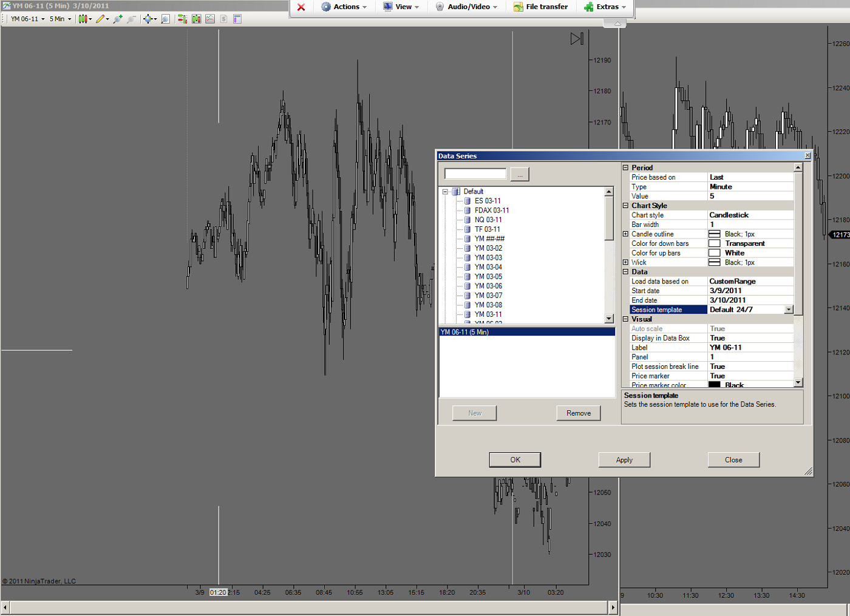Open the chart style candlestick toolbar icon
850x616 pixels.
click(83, 19)
